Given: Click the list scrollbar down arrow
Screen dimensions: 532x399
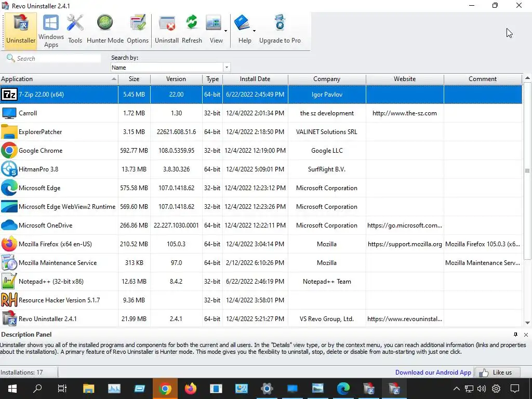Looking at the screenshot, I should (527, 323).
